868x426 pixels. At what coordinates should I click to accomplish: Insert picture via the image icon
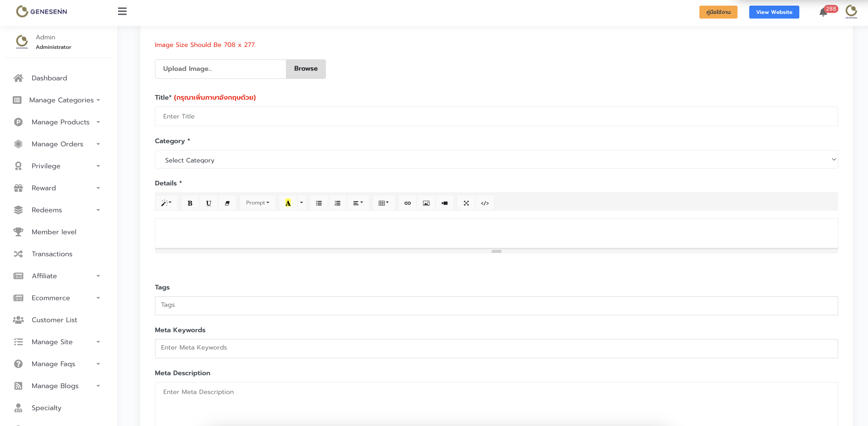tap(426, 203)
